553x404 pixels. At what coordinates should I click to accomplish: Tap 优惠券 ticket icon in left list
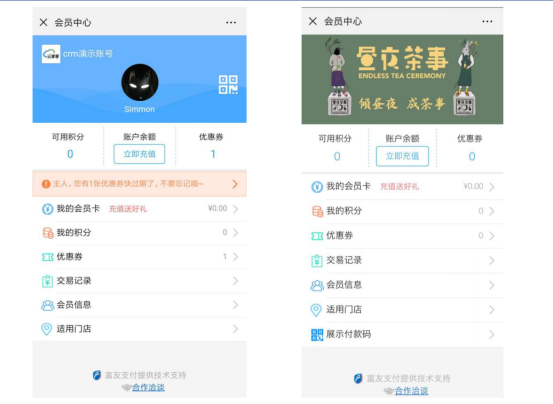pos(48,257)
